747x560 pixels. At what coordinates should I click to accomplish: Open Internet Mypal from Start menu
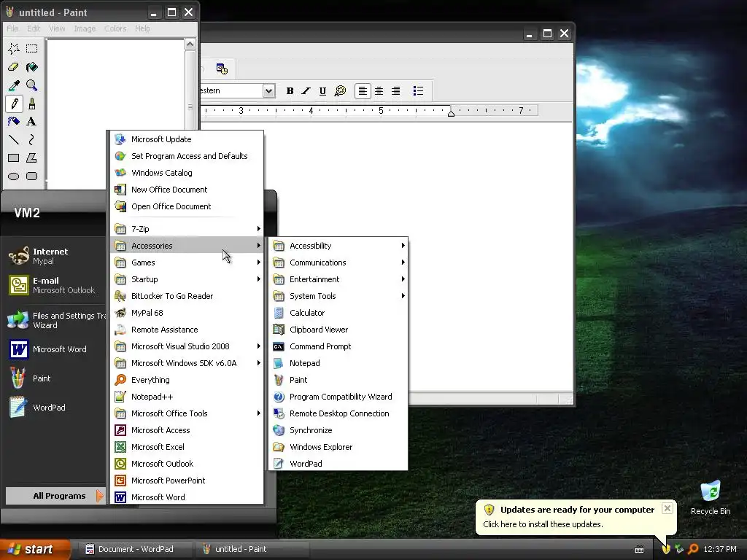(x=55, y=256)
